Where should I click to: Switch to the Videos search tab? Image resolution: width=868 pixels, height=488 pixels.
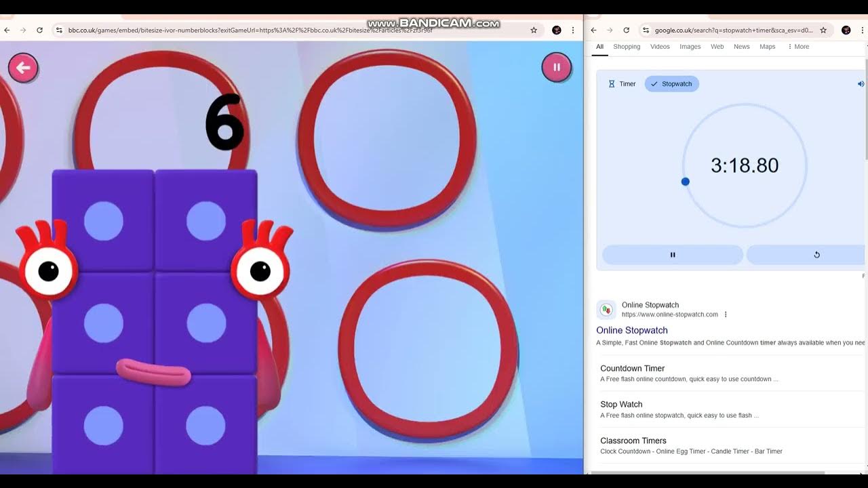(660, 47)
